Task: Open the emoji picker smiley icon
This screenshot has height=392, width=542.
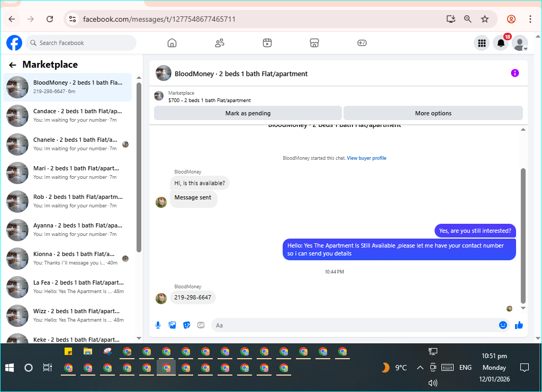Action: pos(503,325)
